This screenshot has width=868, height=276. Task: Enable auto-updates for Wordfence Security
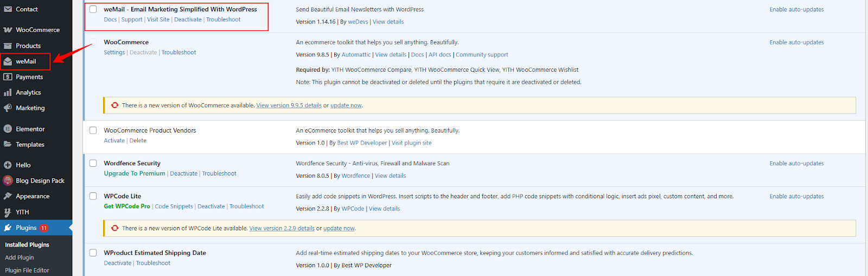(796, 164)
